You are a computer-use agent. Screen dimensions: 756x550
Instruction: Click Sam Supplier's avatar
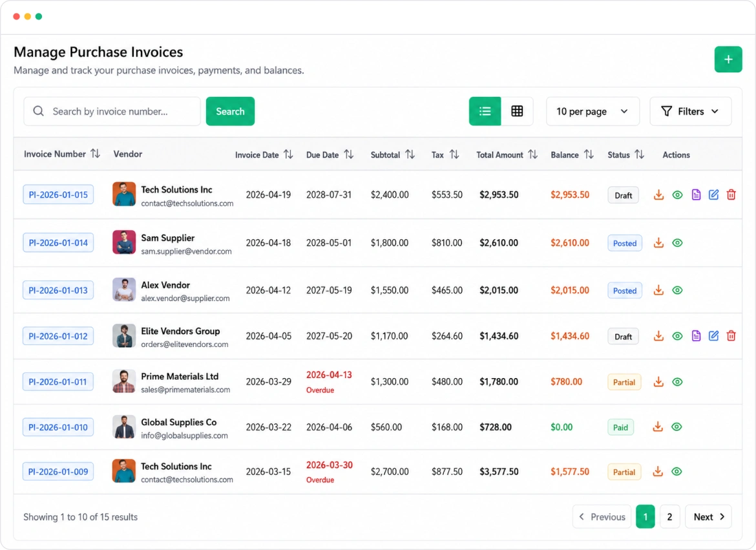click(124, 242)
